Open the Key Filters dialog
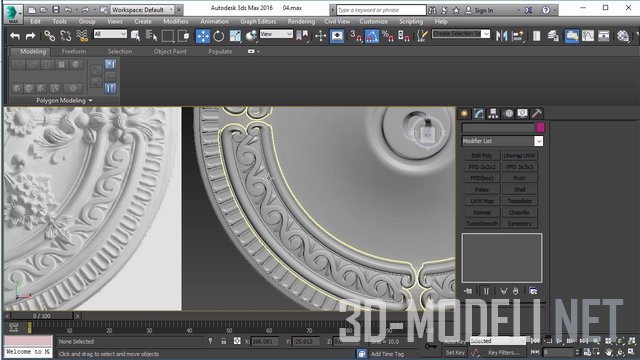The image size is (640, 360). pos(504,353)
